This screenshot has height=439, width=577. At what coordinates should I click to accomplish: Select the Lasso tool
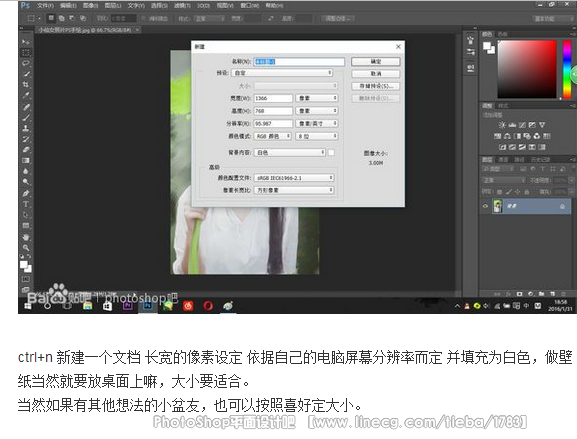coord(25,63)
